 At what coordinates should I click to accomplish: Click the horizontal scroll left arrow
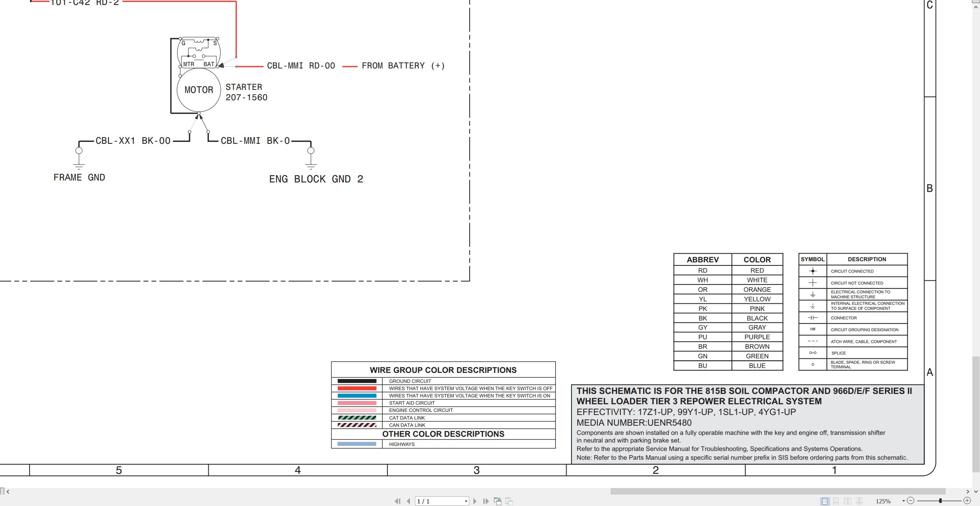tap(8, 491)
